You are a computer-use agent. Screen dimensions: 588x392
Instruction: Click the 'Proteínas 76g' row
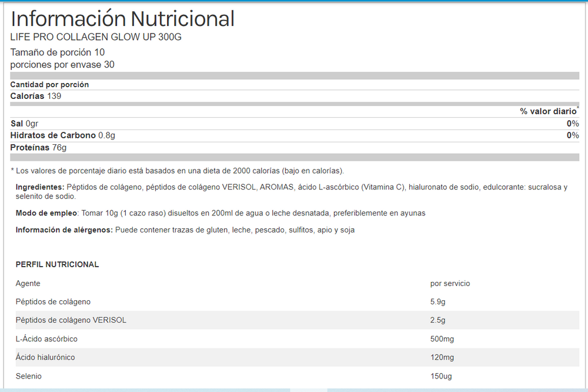coord(38,148)
